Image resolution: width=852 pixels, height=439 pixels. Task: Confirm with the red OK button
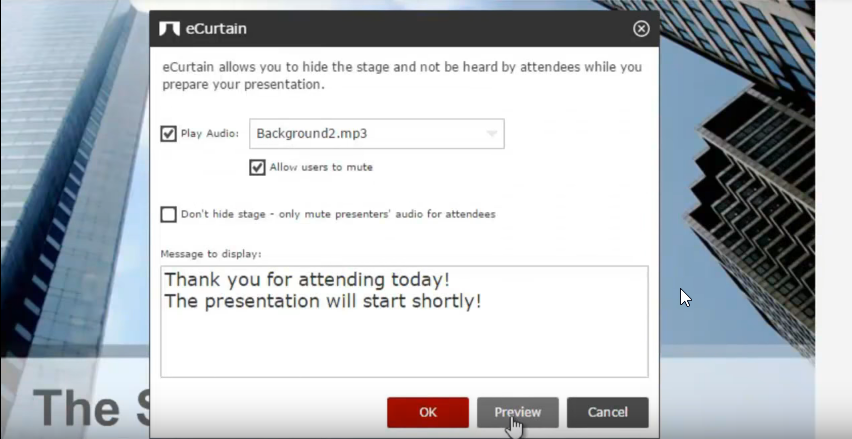(x=428, y=412)
